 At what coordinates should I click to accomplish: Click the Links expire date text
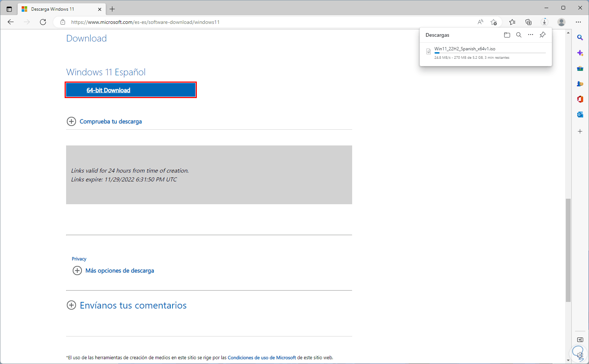(124, 180)
